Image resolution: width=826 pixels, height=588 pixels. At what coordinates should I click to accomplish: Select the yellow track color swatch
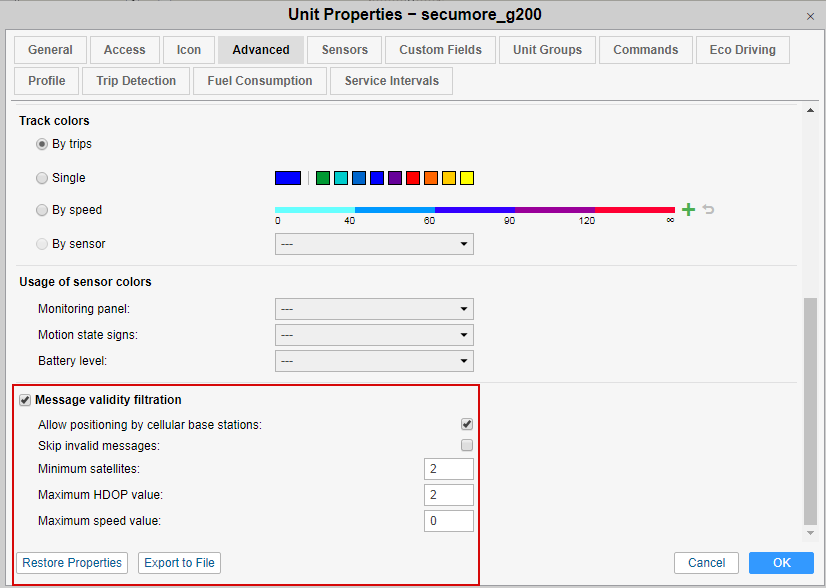click(467, 178)
